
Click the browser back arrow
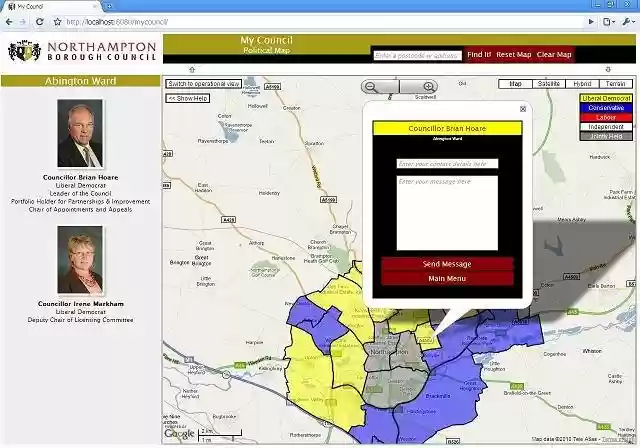pos(9,22)
